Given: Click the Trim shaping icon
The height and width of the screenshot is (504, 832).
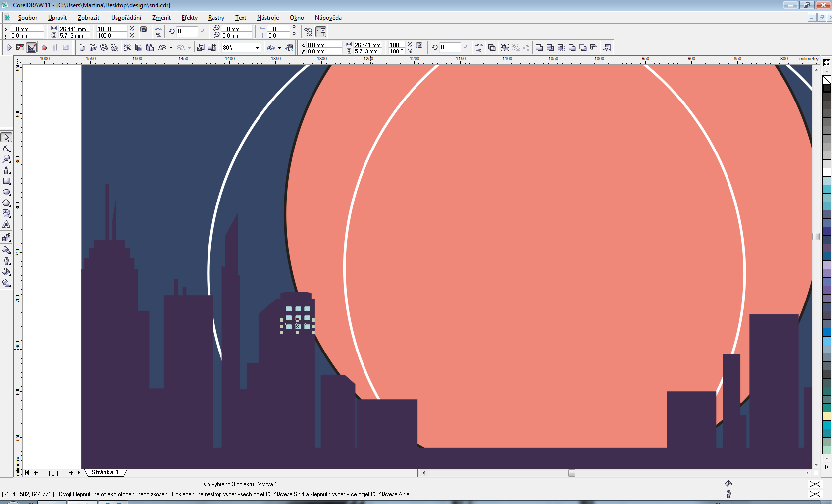Looking at the screenshot, I should click(x=550, y=48).
